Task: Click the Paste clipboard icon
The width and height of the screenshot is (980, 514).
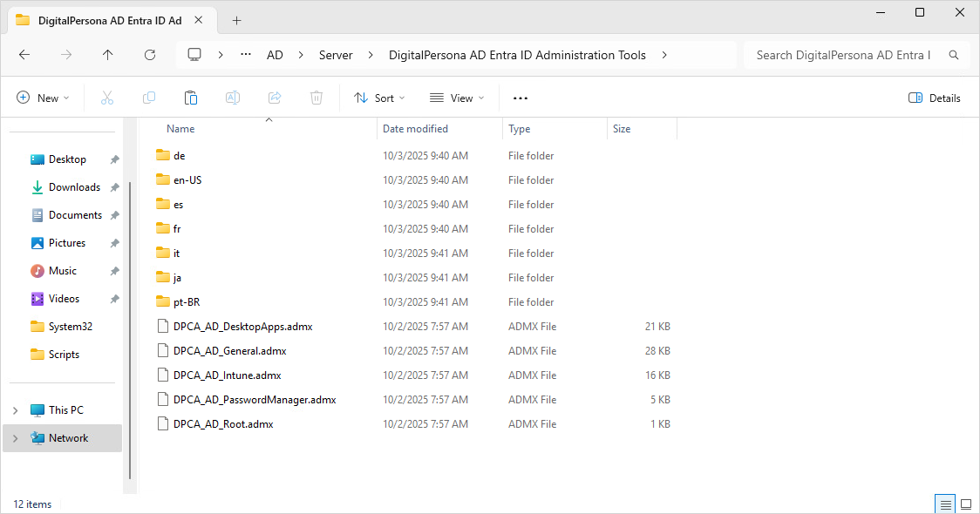Action: tap(191, 98)
